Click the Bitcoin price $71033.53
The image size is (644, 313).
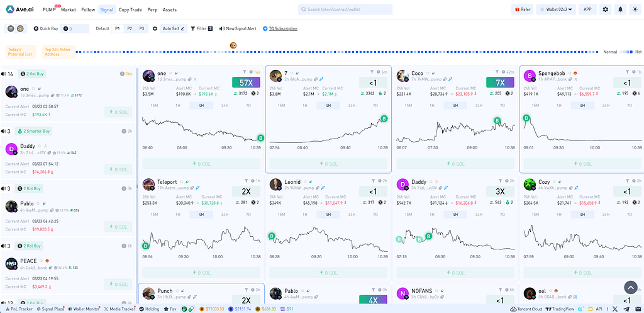tap(213, 309)
